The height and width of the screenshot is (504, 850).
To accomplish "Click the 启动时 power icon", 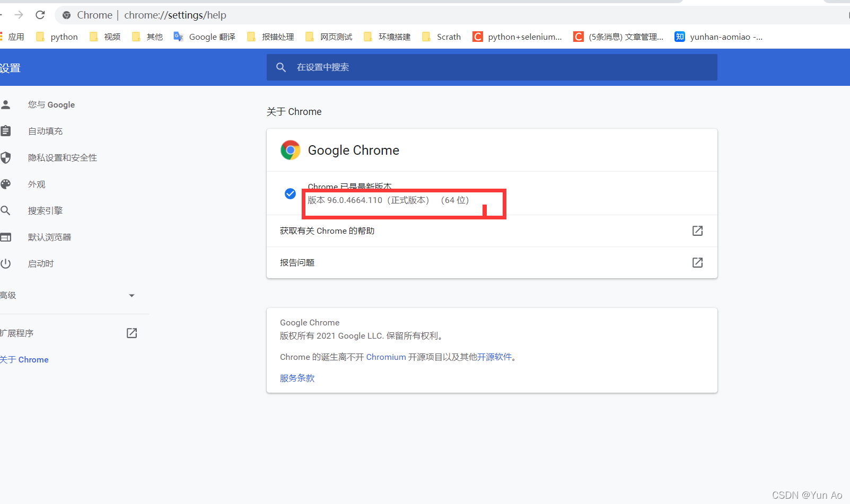I will (x=6, y=263).
